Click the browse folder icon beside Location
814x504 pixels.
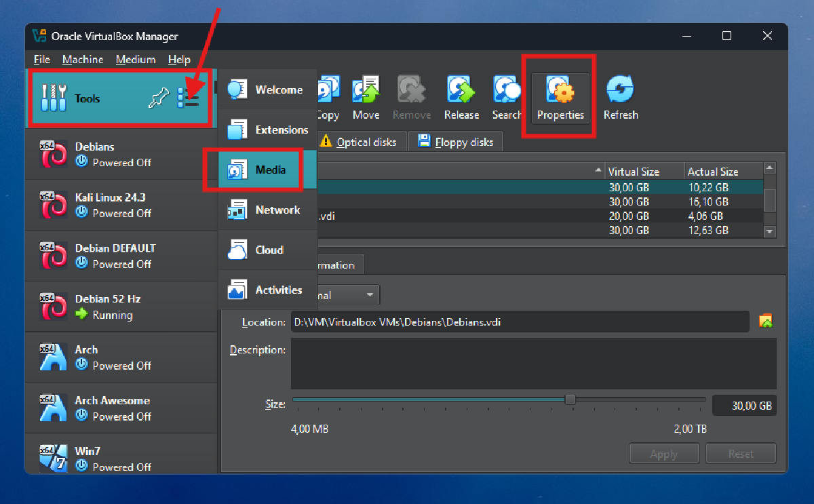point(766,322)
